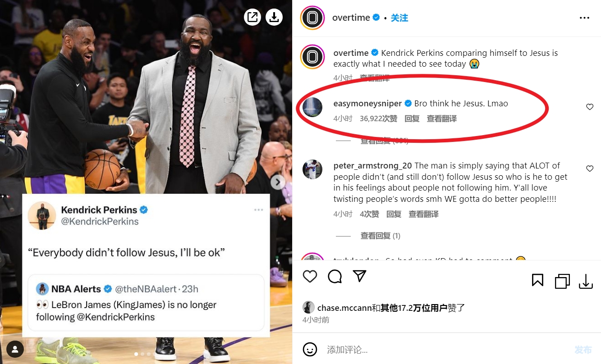Save post with the bookmark icon
Image resolution: width=601 pixels, height=364 pixels.
tap(537, 281)
